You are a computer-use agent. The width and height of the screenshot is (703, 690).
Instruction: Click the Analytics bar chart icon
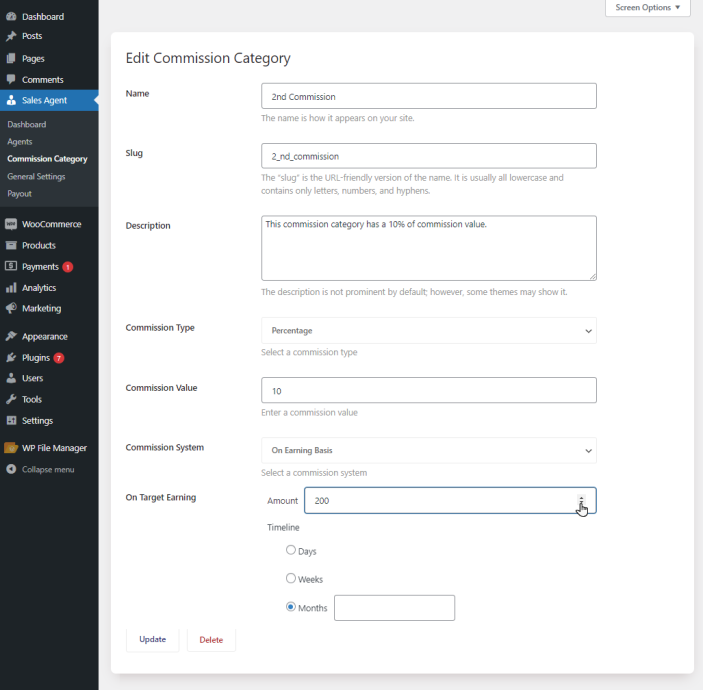11,288
